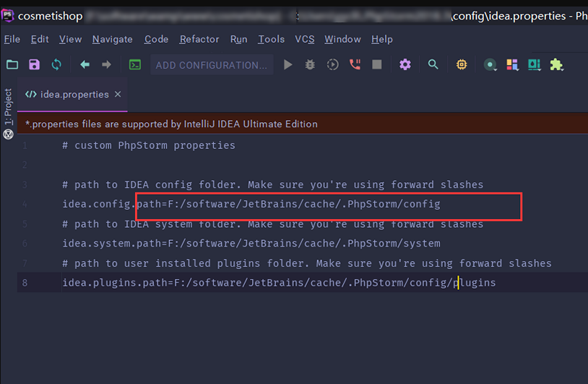Click the comment '# path to IDEA config folder'
The width and height of the screenshot is (588, 384).
point(150,184)
